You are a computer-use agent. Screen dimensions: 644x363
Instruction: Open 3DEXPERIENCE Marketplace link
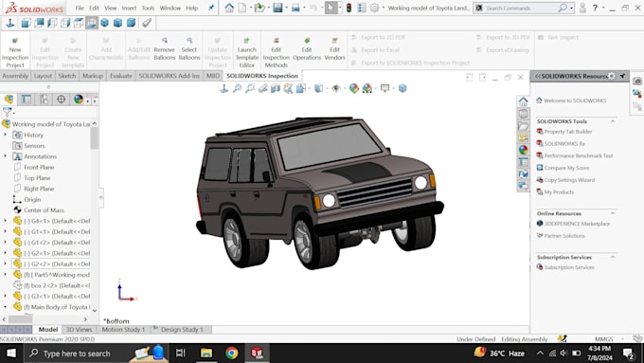577,224
